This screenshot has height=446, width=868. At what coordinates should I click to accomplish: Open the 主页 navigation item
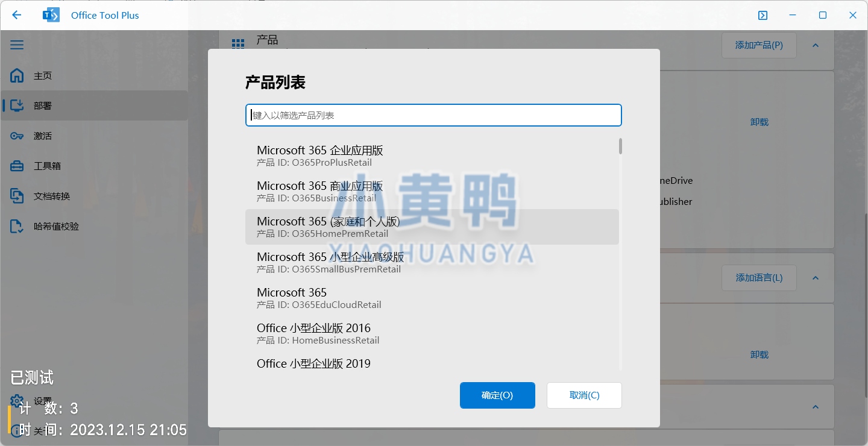click(95, 75)
